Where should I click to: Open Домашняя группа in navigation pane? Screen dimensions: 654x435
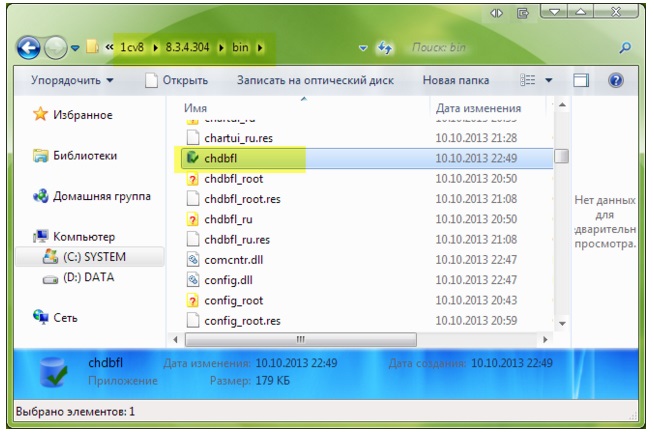coord(92,196)
